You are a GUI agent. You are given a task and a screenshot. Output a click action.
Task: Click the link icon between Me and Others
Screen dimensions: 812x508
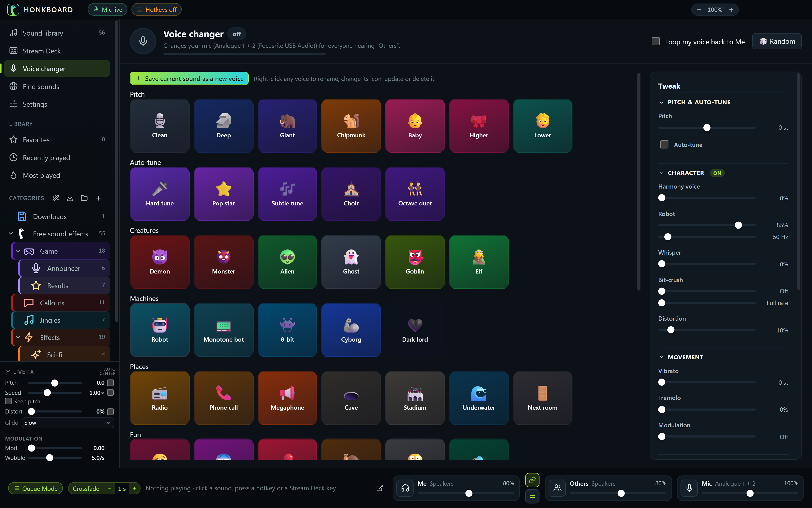[x=532, y=480]
